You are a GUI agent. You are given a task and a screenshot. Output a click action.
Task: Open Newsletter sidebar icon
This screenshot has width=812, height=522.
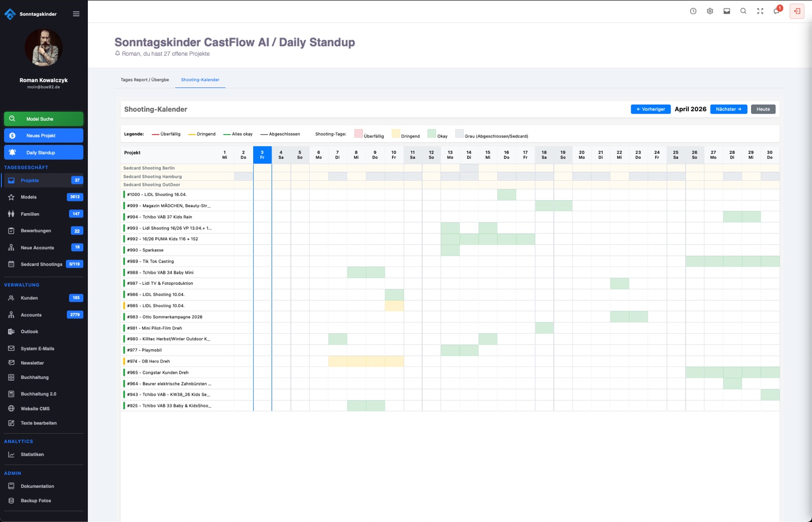tap(11, 363)
